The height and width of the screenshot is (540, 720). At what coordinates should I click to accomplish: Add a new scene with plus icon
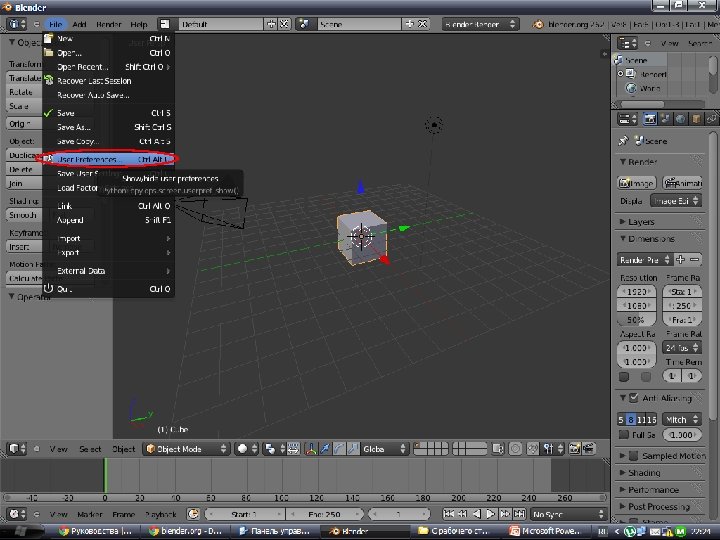pyautogui.click(x=409, y=24)
